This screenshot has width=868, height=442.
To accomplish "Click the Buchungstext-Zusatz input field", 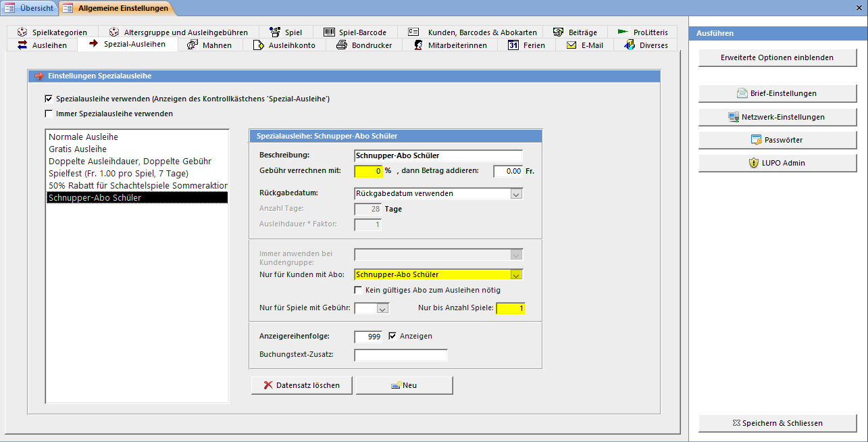I will tap(401, 355).
